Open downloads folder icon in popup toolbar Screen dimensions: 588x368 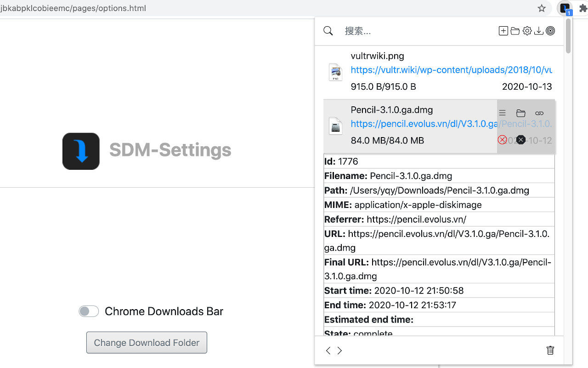coord(515,31)
